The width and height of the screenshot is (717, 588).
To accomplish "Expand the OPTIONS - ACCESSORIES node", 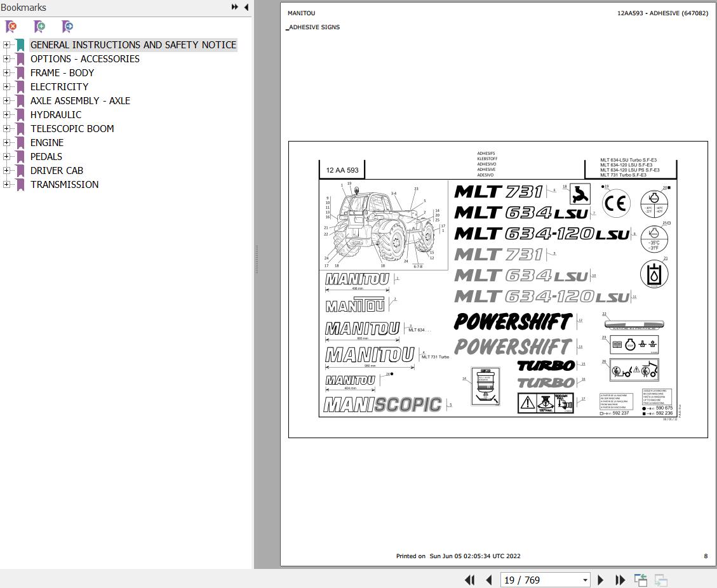I will click(6, 59).
